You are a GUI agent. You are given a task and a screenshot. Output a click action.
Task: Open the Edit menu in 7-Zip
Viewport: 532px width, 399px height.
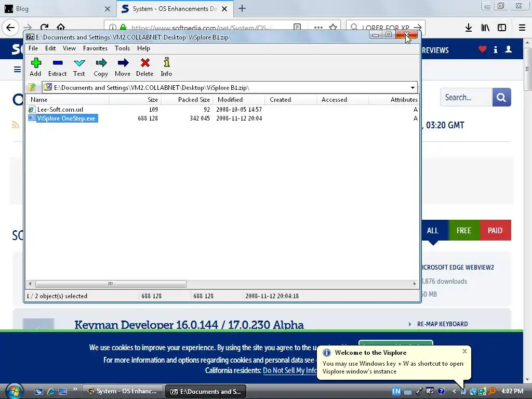(x=50, y=48)
